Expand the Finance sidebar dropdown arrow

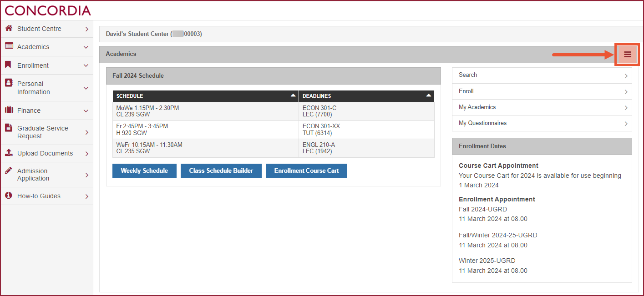tap(86, 110)
